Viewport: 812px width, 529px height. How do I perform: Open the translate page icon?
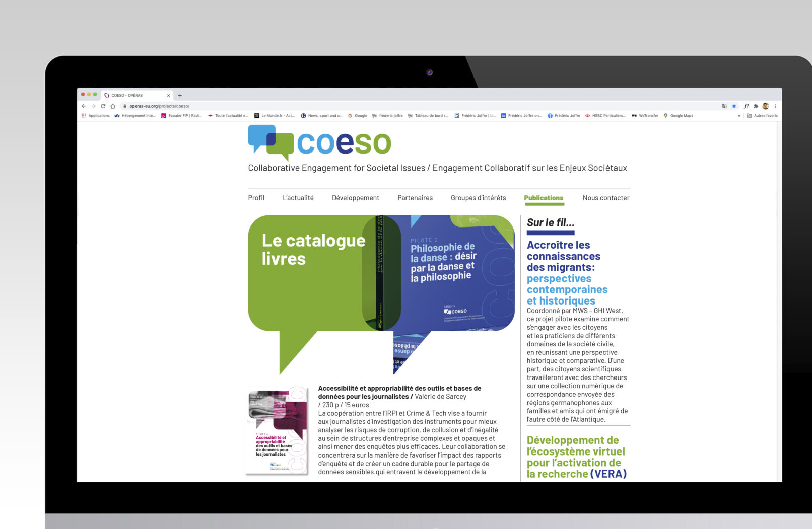[724, 106]
